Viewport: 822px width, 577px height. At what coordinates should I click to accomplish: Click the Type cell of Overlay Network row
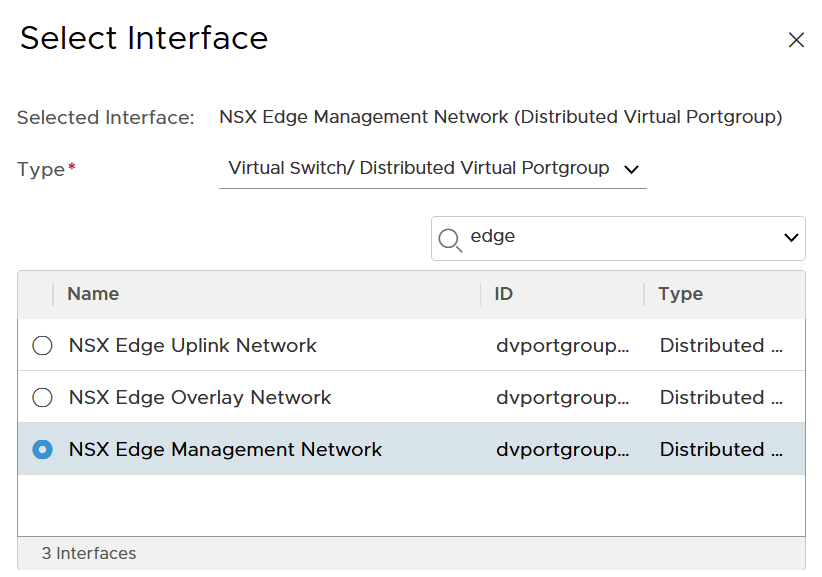(x=720, y=398)
